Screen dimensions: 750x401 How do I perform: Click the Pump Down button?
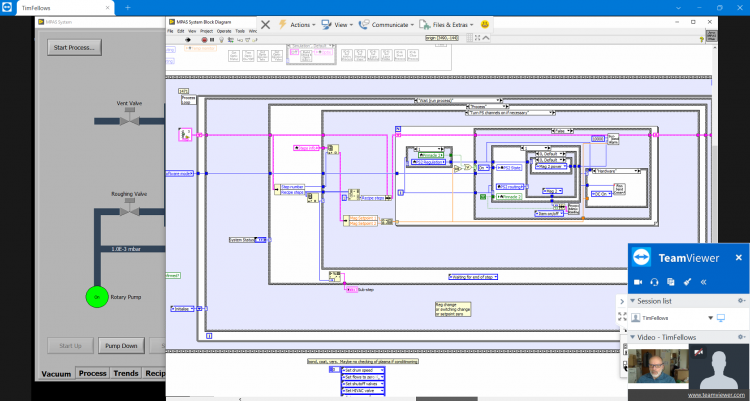point(121,345)
